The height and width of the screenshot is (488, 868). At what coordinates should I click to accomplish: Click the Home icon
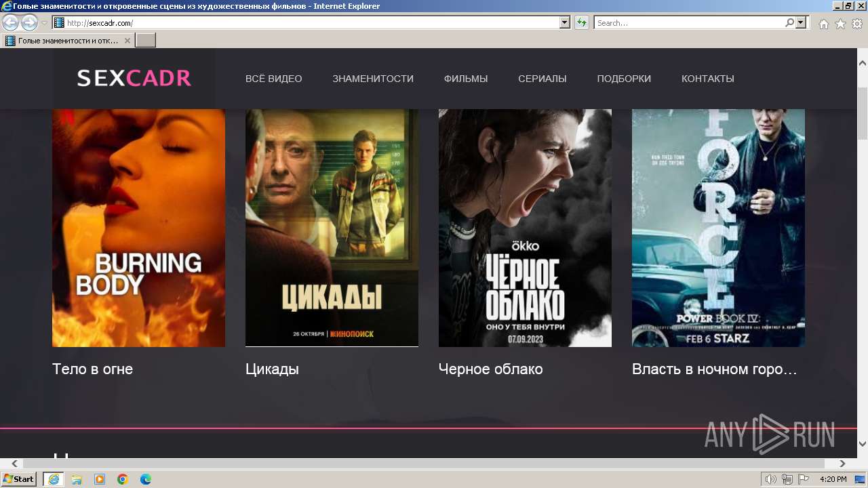coord(823,23)
